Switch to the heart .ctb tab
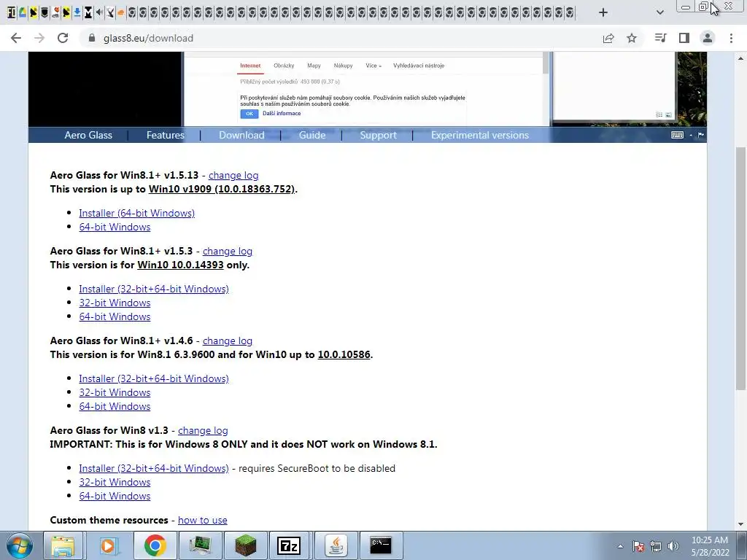This screenshot has height=560, width=747. pos(55,12)
